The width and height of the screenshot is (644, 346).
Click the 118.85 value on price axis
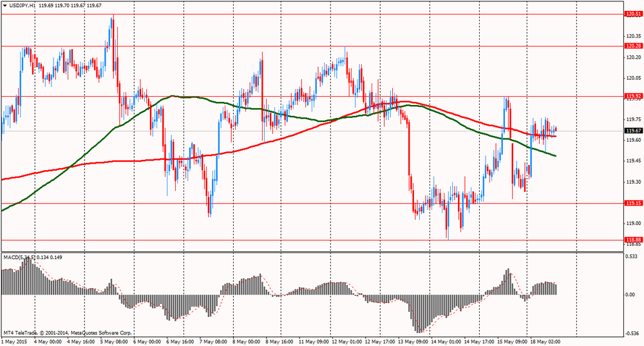[x=634, y=244]
